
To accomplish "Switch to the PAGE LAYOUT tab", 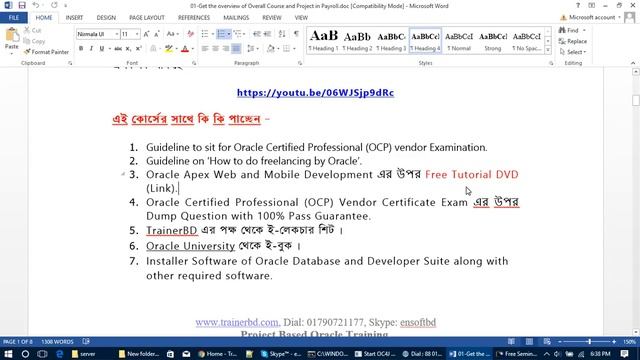I will (x=147, y=18).
